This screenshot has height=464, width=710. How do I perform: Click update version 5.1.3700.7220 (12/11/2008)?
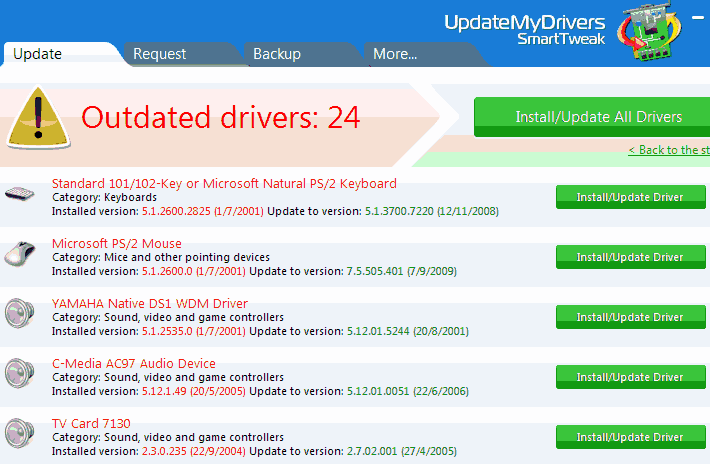tap(432, 211)
